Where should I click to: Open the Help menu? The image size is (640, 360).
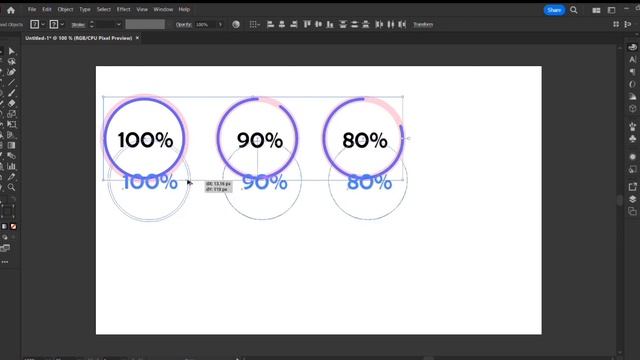click(x=184, y=9)
